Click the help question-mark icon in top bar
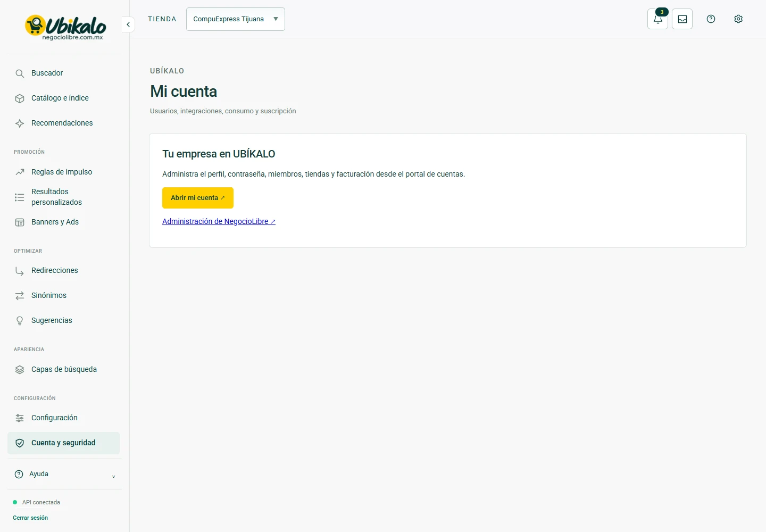This screenshot has width=766, height=532. pyautogui.click(x=711, y=19)
